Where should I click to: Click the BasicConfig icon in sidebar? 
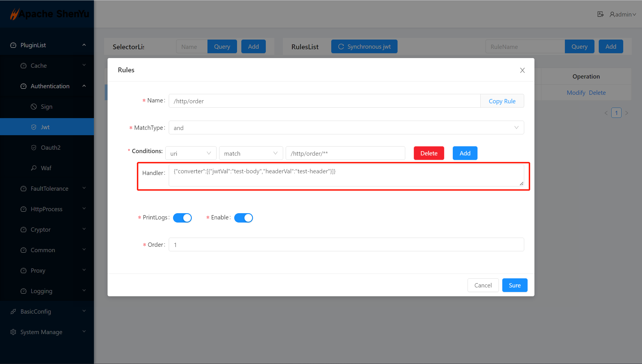click(x=13, y=312)
